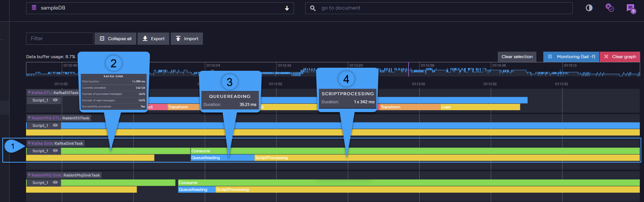Click the Export button
Viewport: 644px width, 202px height.
pos(153,39)
